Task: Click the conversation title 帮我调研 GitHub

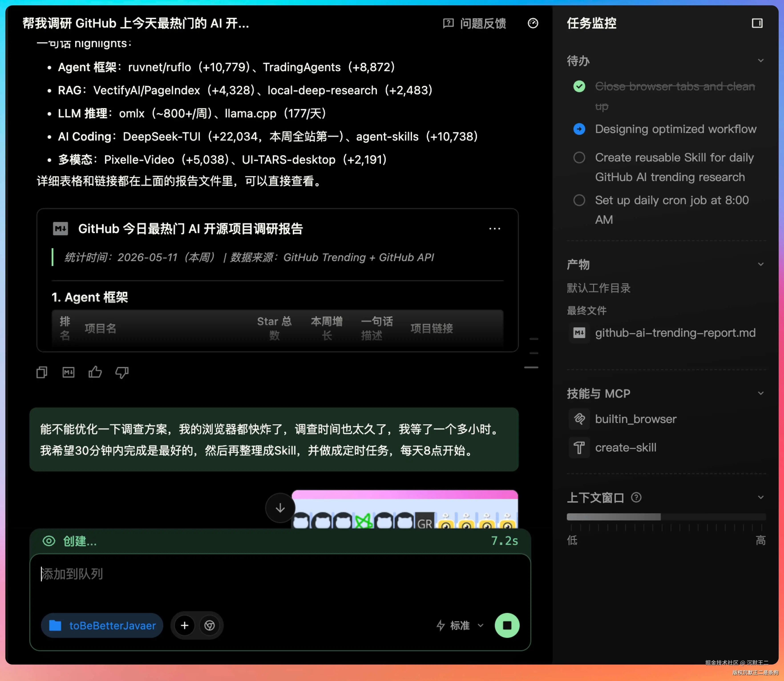Action: (136, 23)
